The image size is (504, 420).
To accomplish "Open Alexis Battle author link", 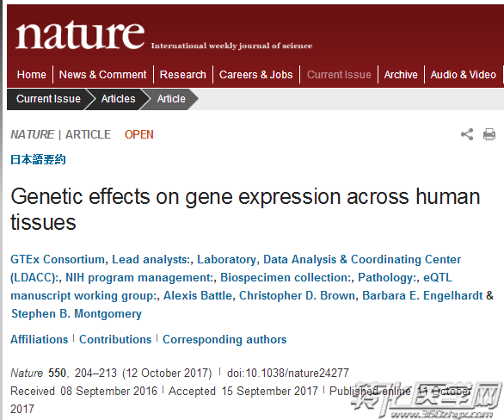I will pyautogui.click(x=198, y=295).
